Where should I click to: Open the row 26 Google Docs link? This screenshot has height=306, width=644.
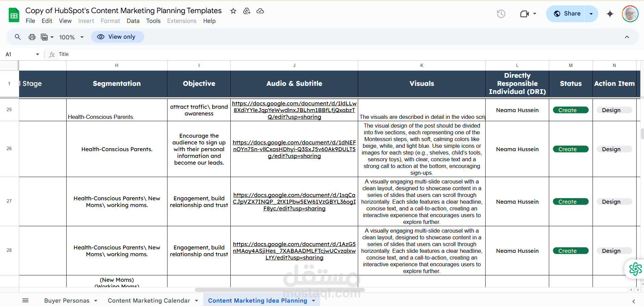pyautogui.click(x=294, y=149)
